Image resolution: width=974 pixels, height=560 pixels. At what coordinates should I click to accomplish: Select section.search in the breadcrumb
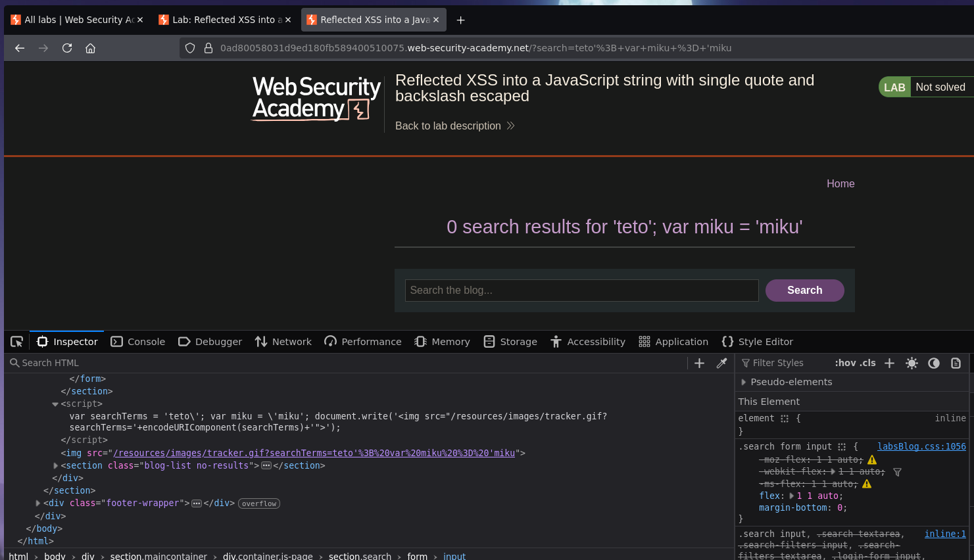click(x=360, y=557)
